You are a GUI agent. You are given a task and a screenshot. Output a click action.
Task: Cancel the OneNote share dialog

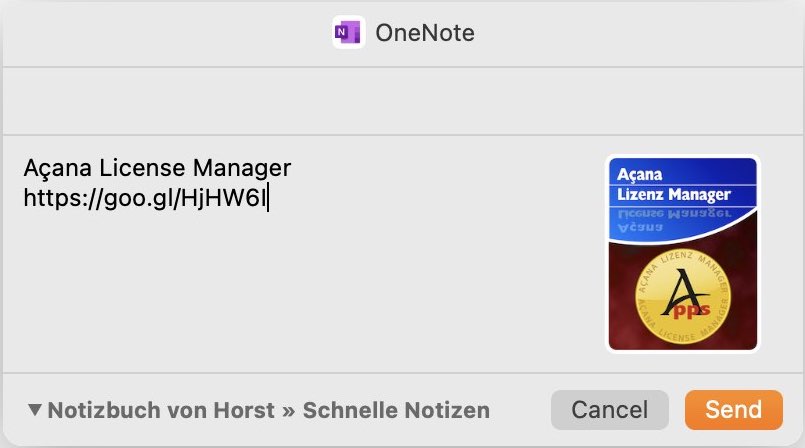pos(609,410)
